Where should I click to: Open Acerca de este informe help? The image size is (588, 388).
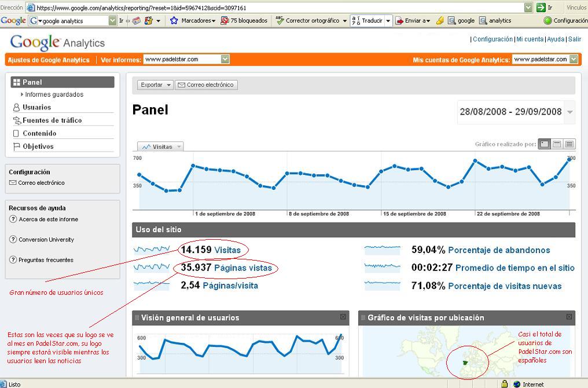pyautogui.click(x=49, y=219)
